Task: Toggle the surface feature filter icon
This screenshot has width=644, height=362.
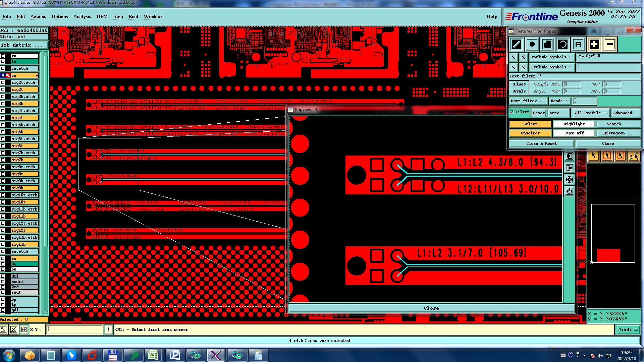Action: [547, 44]
